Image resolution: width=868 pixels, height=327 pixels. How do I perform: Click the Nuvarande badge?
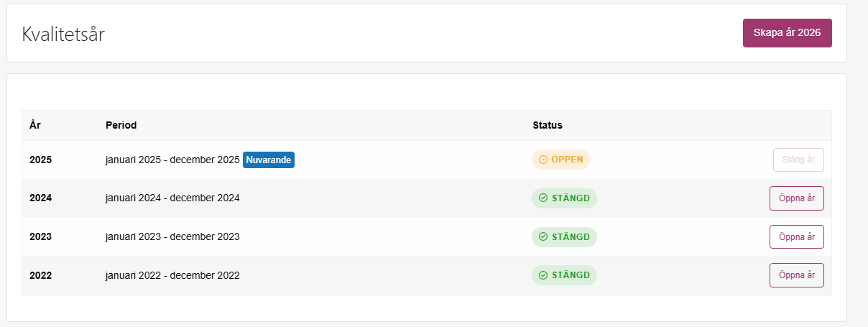click(269, 160)
